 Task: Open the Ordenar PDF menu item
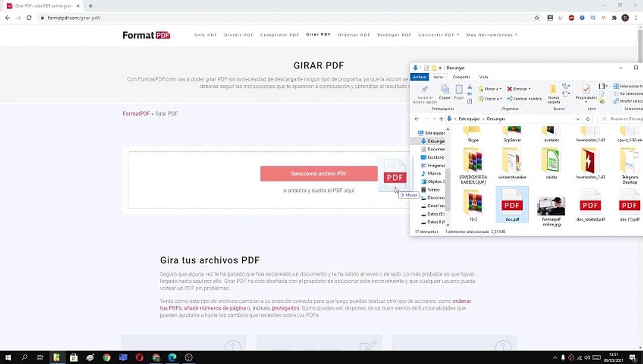point(354,35)
